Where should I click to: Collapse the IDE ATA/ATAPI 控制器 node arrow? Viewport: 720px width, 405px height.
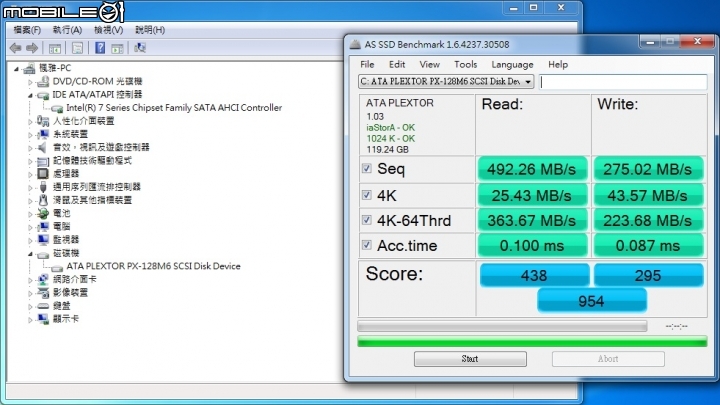(x=30, y=96)
